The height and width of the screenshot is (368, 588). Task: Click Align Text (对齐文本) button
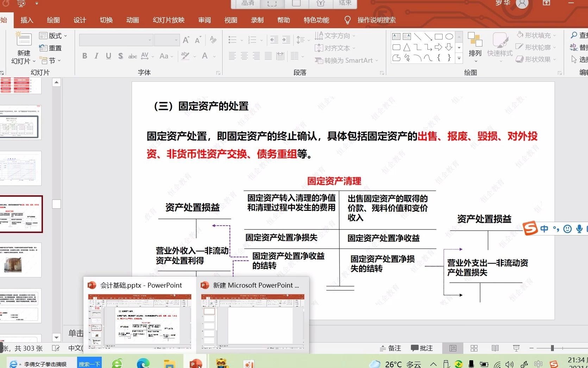coord(335,48)
